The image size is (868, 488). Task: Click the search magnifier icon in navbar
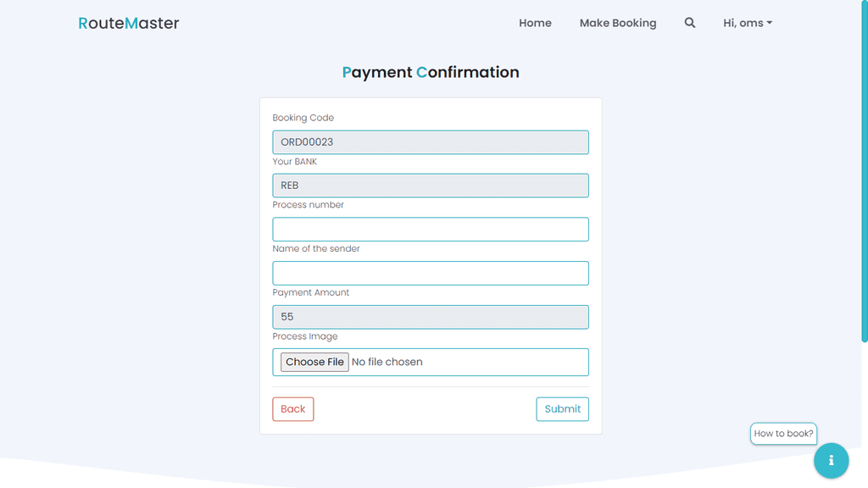[689, 23]
